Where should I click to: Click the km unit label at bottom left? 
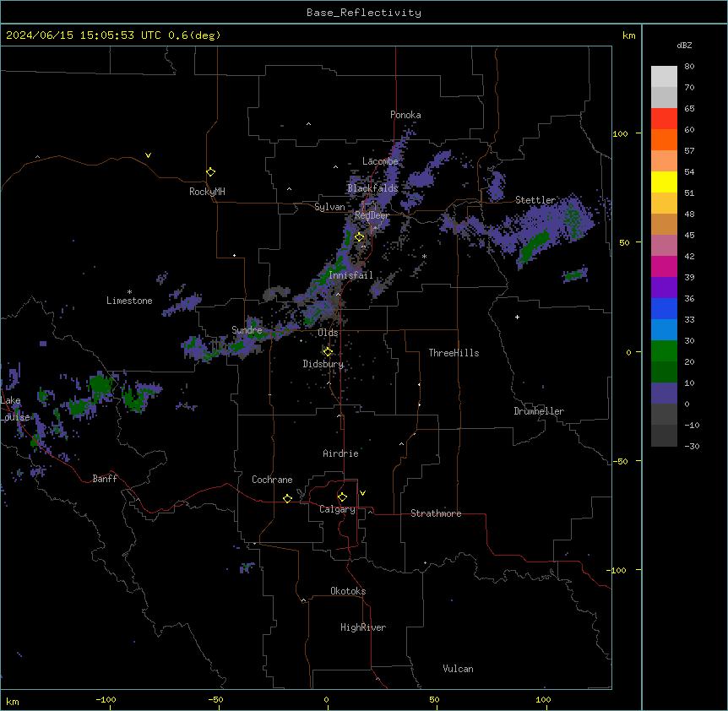coord(13,702)
